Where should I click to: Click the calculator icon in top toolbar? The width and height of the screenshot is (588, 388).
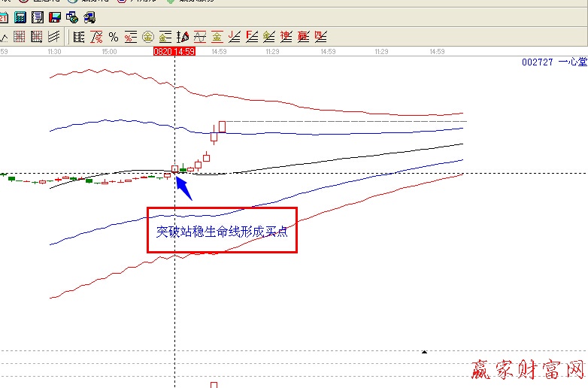pos(20,17)
